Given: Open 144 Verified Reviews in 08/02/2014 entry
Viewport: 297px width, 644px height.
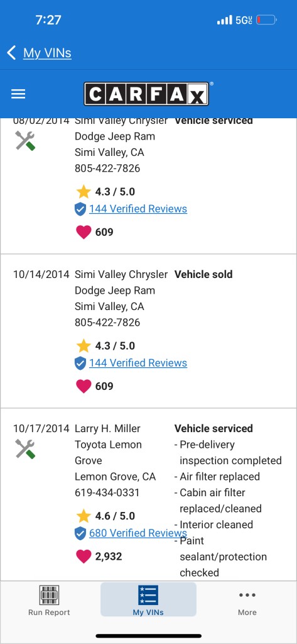Looking at the screenshot, I should pos(138,209).
